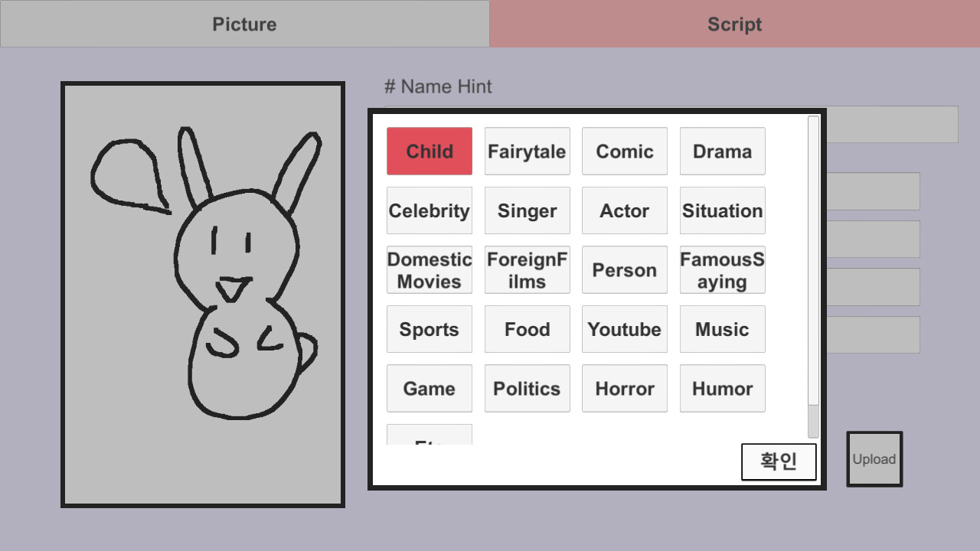Image resolution: width=980 pixels, height=551 pixels.
Task: Choose the Youtube category
Action: click(625, 329)
